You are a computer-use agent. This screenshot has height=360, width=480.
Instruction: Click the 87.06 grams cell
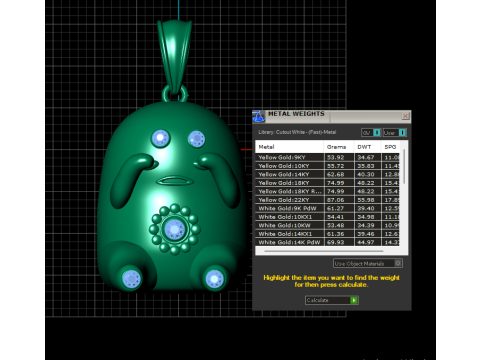[x=339, y=200]
